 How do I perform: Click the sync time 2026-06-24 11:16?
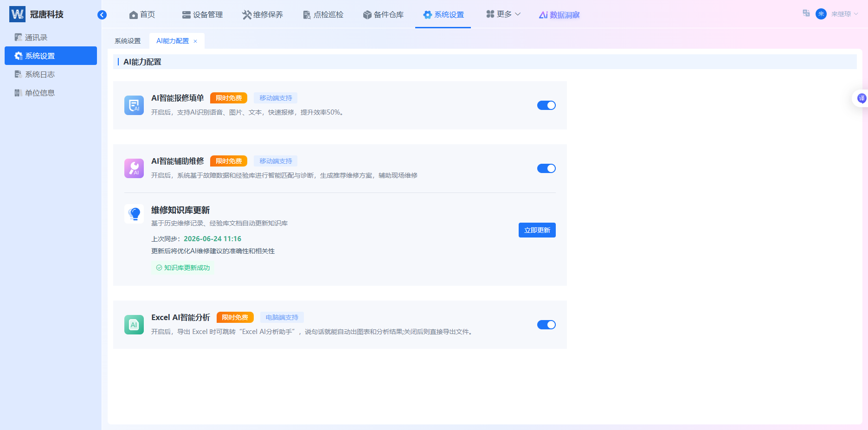click(212, 239)
